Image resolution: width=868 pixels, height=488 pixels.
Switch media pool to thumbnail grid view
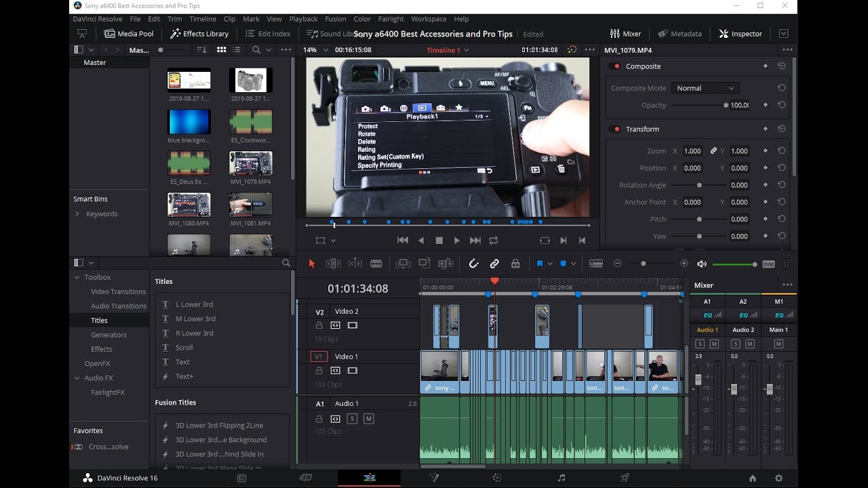click(x=221, y=50)
